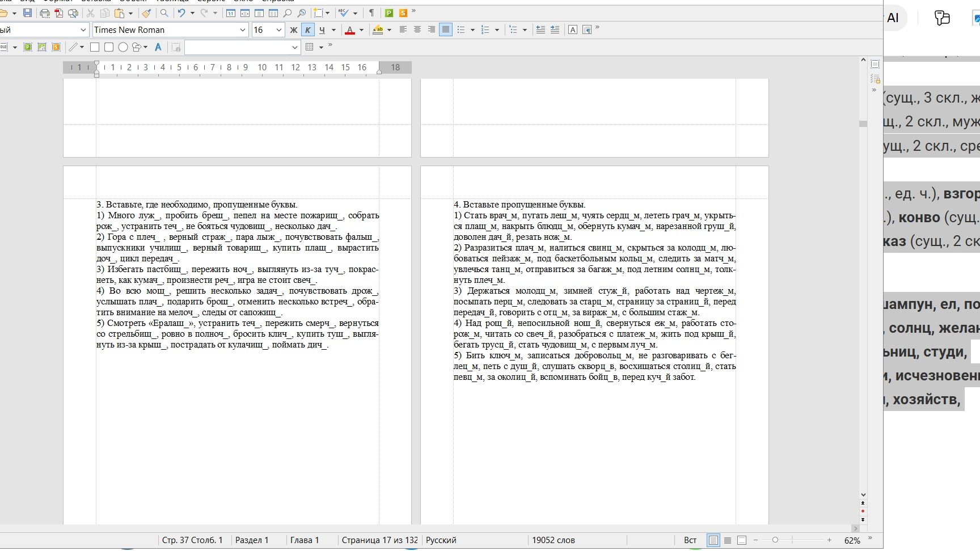This screenshot has height=551, width=980.
Task: Toggle the bulleted list
Action: [x=461, y=30]
